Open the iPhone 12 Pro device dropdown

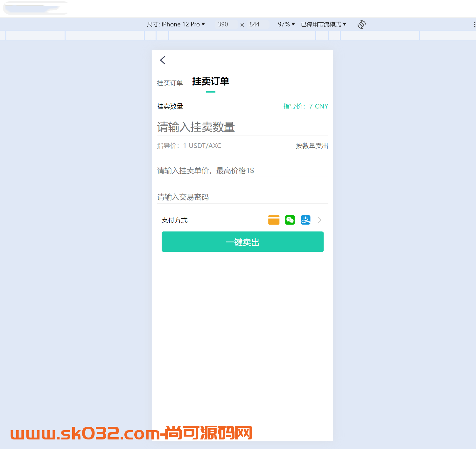pos(176,25)
